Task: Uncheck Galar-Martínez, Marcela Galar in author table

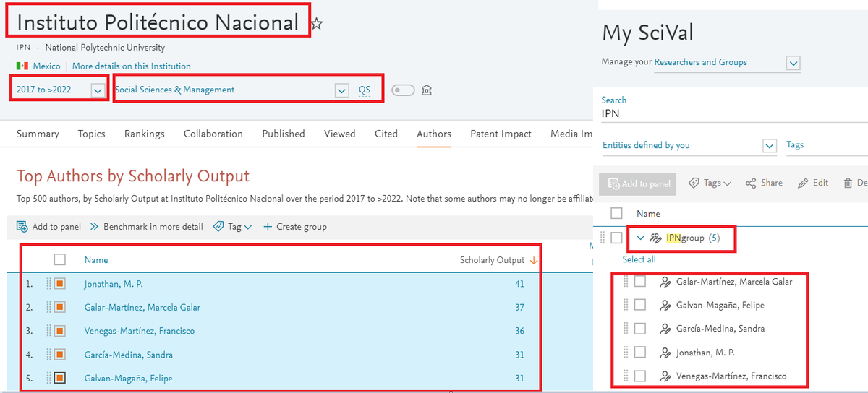Action: (x=60, y=307)
